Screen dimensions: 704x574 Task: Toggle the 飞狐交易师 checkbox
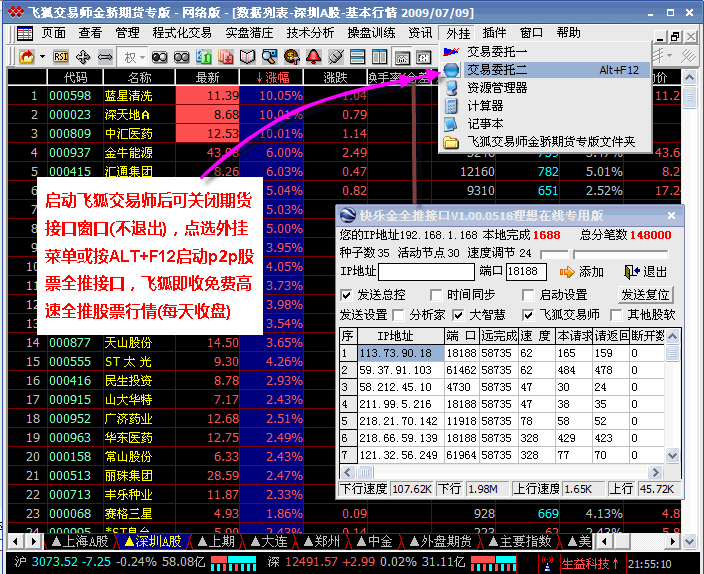pos(528,315)
